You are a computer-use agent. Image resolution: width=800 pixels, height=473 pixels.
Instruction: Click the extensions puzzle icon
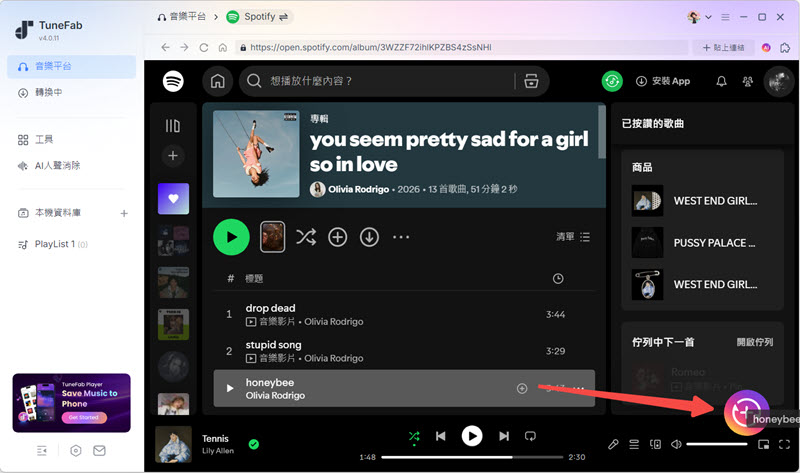[x=785, y=47]
